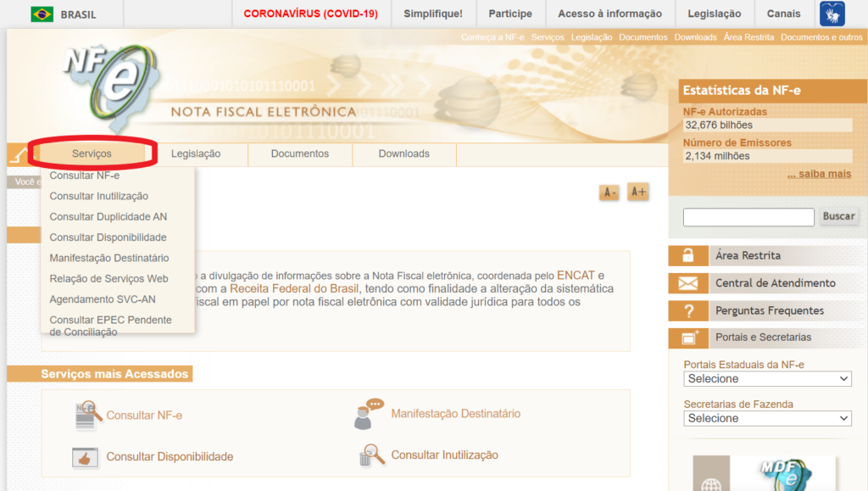Open Acesso à informação in top bar
The height and width of the screenshot is (491, 868).
click(x=610, y=14)
